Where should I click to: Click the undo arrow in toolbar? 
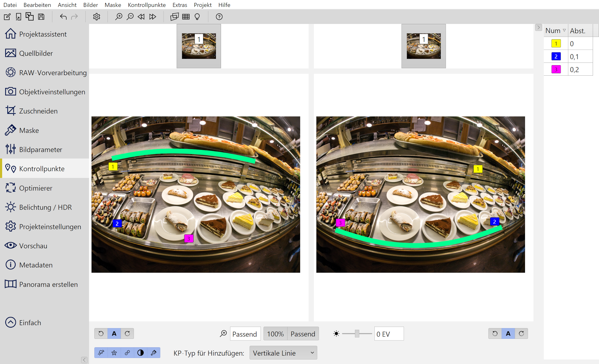coord(63,17)
